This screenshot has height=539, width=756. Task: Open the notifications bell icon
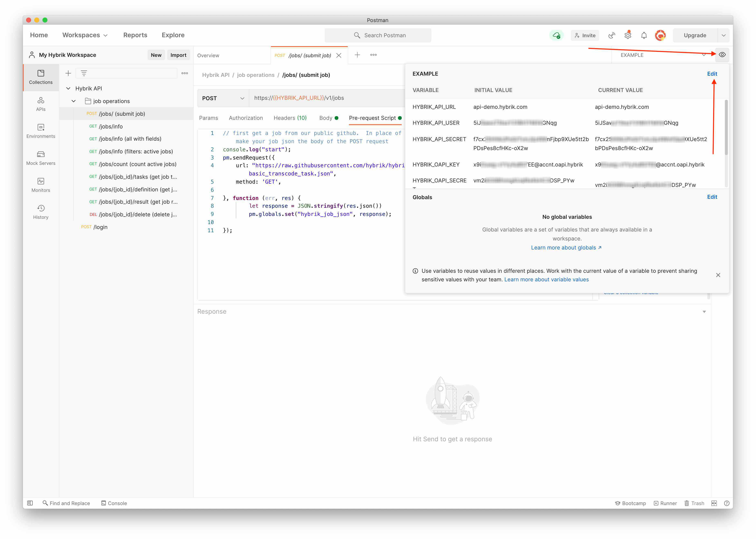click(x=644, y=35)
